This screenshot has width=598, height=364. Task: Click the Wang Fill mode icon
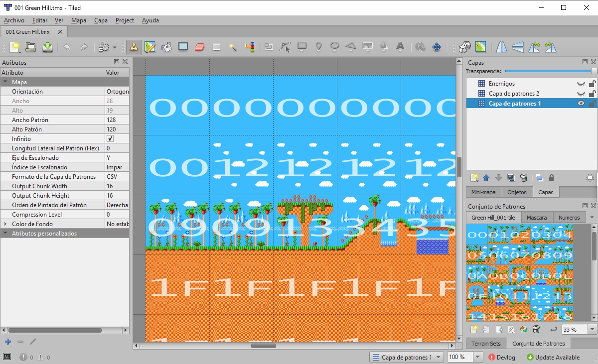(480, 47)
